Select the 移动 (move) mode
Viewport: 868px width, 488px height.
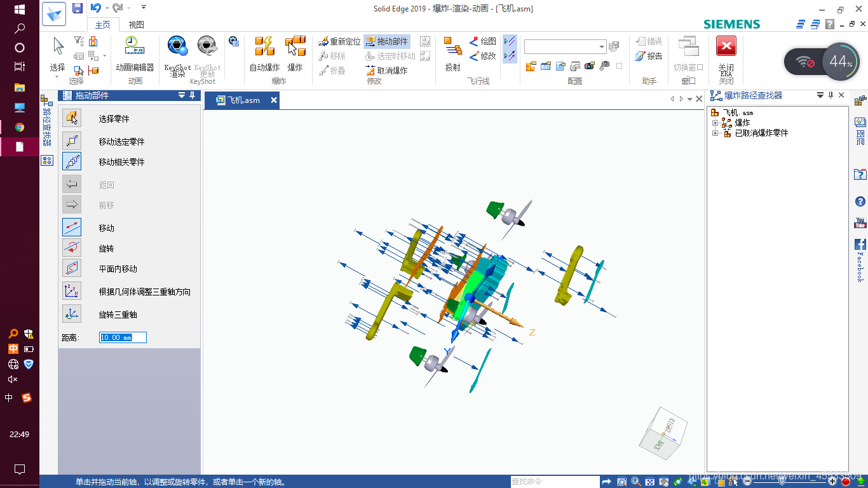point(72,227)
